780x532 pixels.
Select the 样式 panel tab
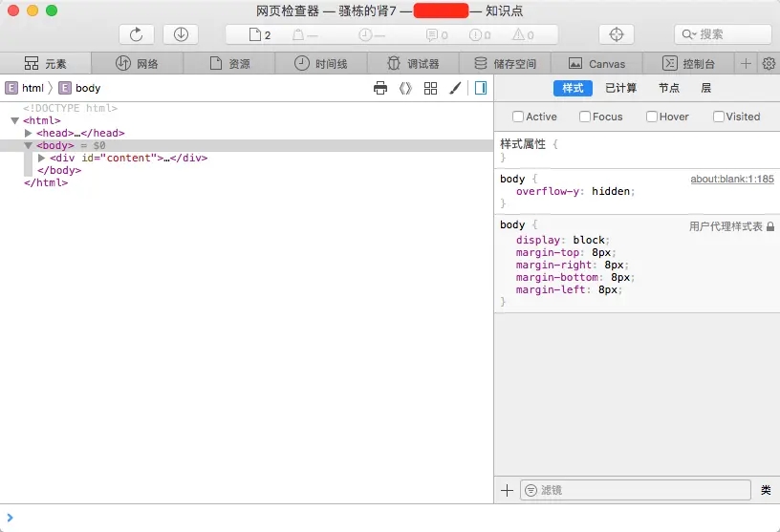[573, 88]
